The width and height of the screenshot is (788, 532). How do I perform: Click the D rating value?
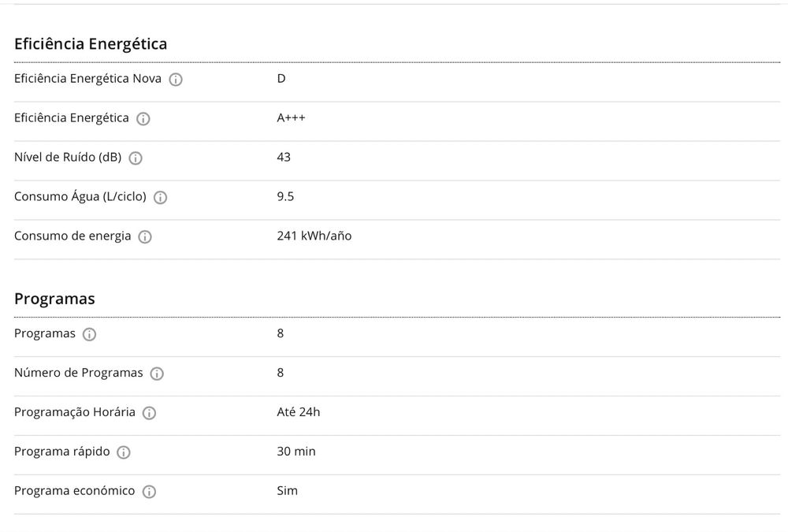[x=281, y=79]
